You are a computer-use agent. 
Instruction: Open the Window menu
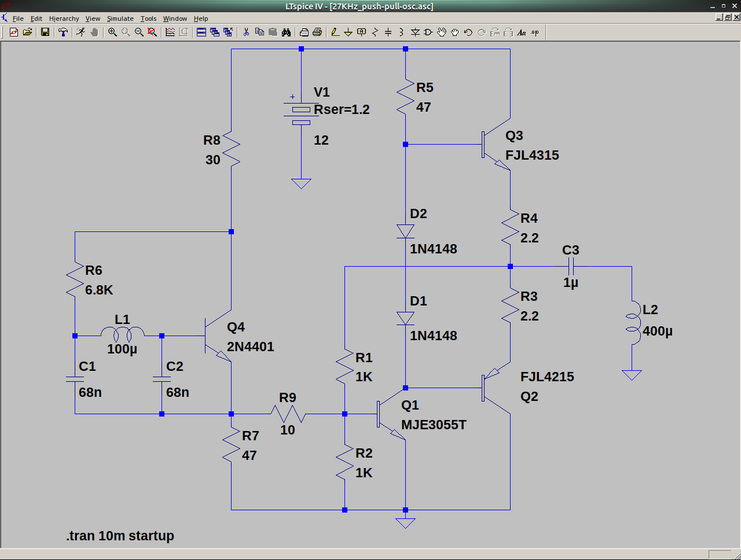[x=175, y=19]
